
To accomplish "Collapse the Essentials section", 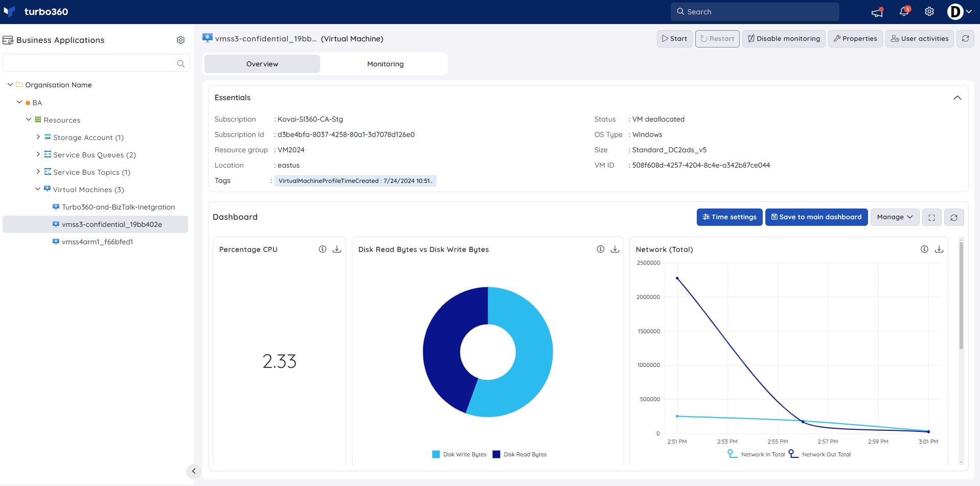I will coord(957,98).
